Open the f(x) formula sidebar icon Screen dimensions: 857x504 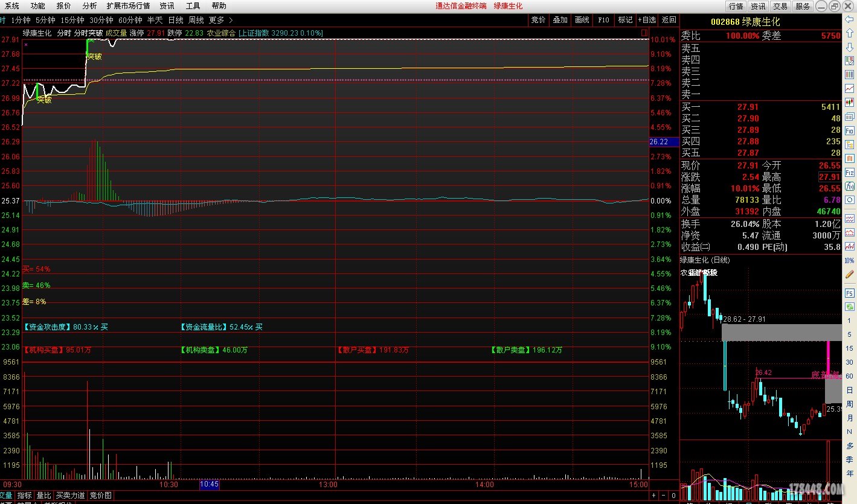(849, 187)
